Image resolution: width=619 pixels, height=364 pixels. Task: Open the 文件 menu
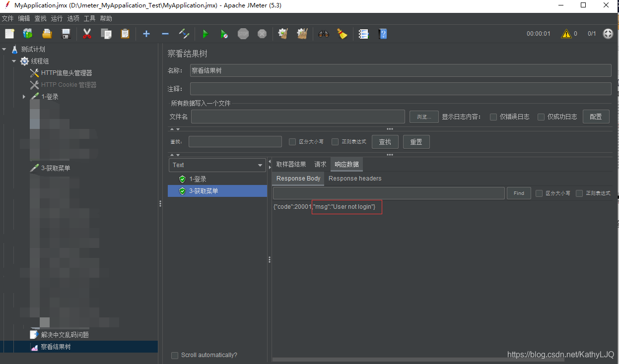(7, 18)
